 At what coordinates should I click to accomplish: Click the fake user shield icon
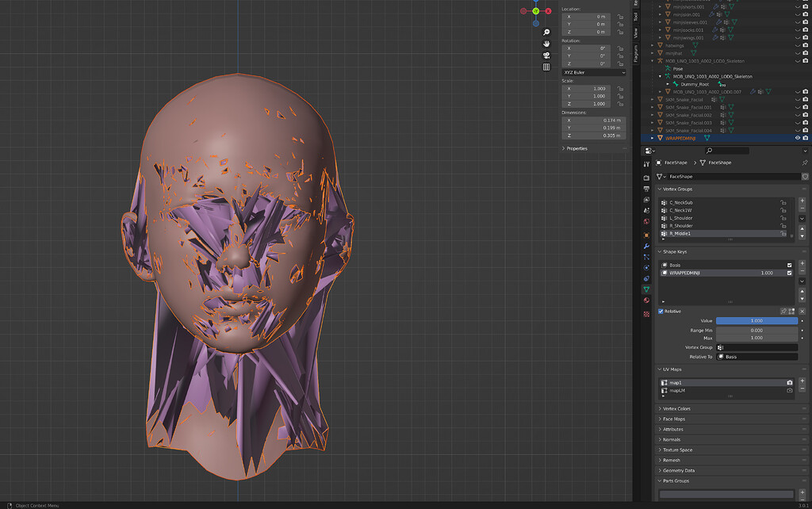click(x=805, y=177)
